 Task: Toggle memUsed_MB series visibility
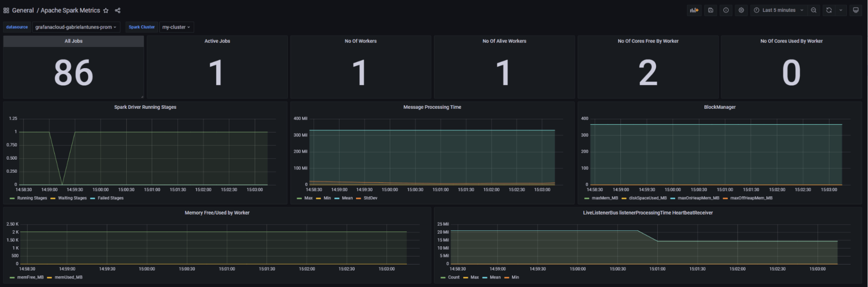point(68,277)
